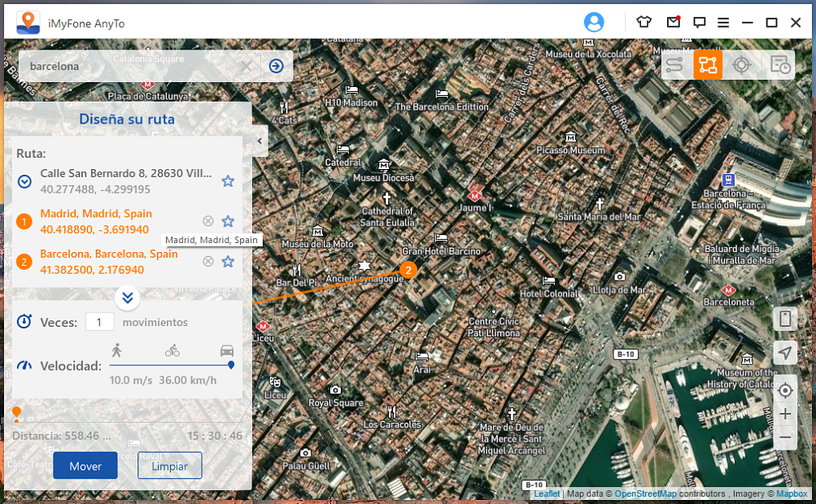Click the Gran Hotel Barcino bed icon
Image resolution: width=816 pixels, height=504 pixels.
441,238
